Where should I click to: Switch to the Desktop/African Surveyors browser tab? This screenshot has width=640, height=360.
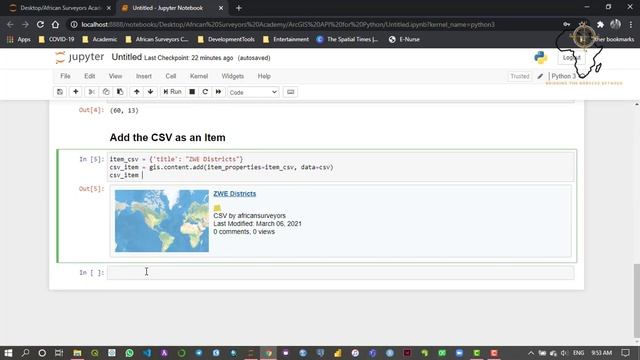[x=60, y=8]
